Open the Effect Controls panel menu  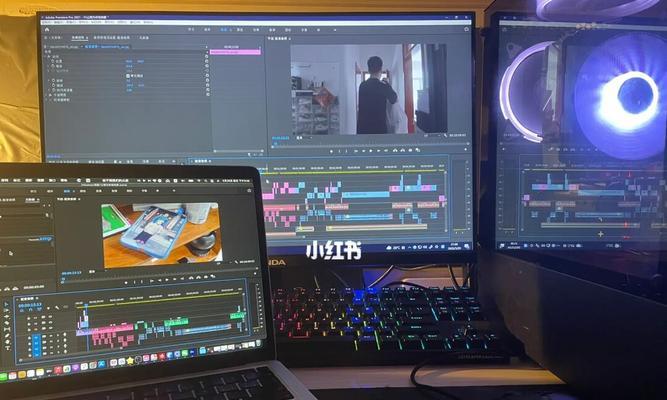[x=87, y=38]
